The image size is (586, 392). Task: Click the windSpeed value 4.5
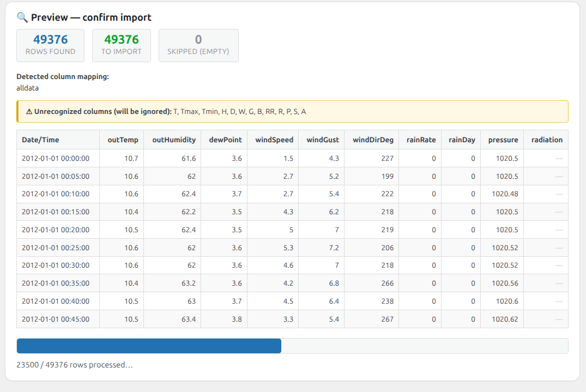288,301
